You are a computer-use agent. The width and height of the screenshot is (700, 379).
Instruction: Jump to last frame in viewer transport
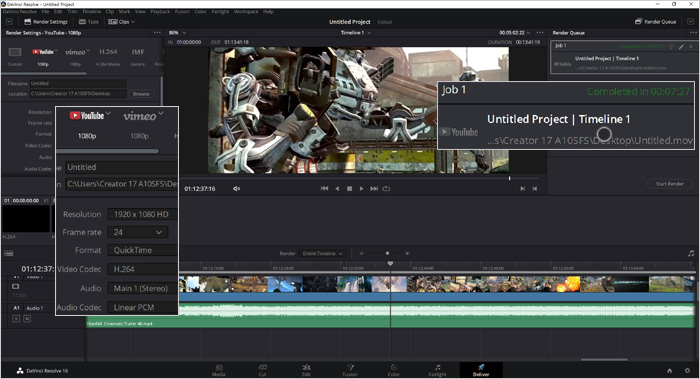[x=374, y=189]
